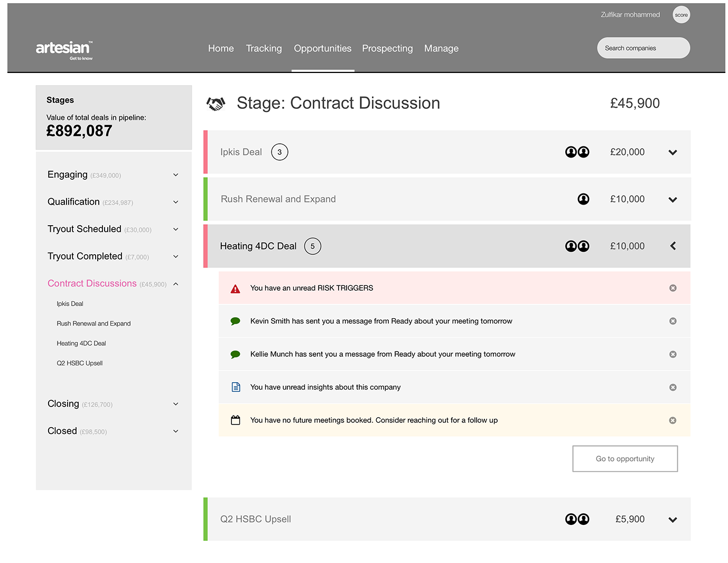Click the Go to opportunity button

coord(625,459)
